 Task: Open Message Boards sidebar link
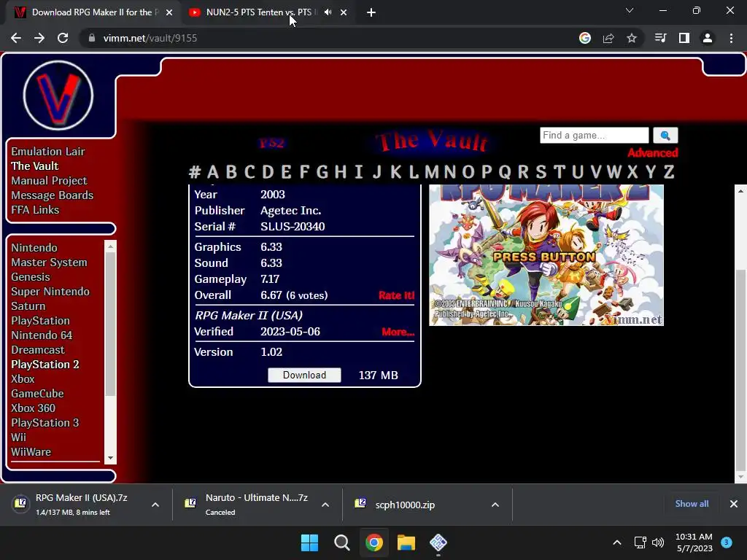(52, 195)
